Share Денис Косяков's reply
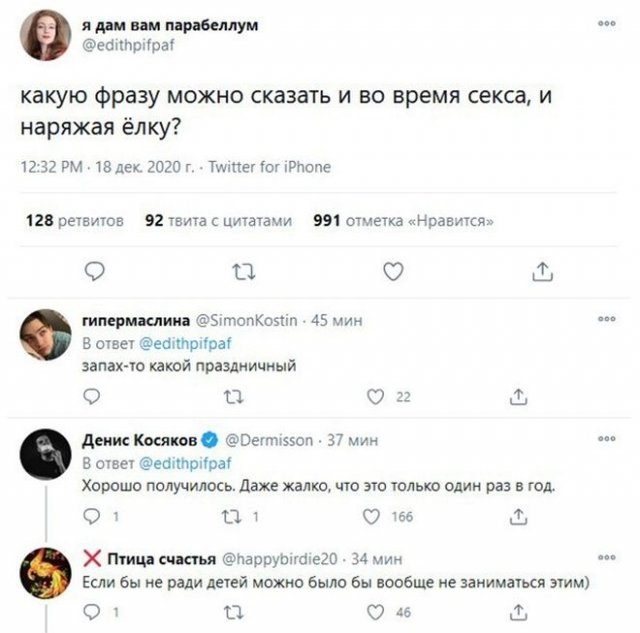 519,517
